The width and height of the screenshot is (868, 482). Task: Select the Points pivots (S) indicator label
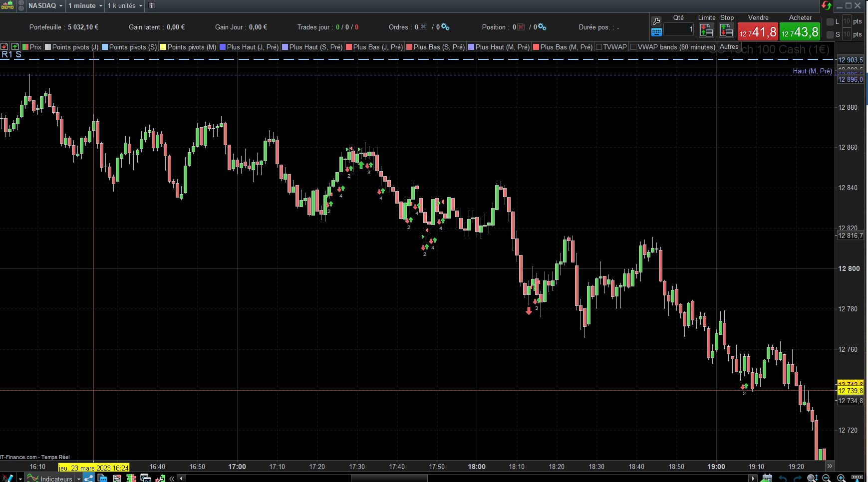(133, 47)
